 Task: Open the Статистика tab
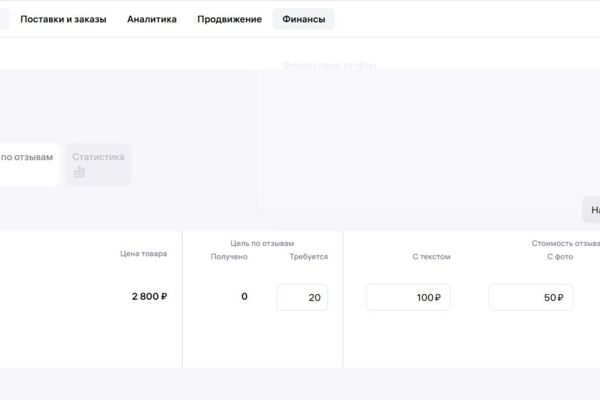[99, 165]
